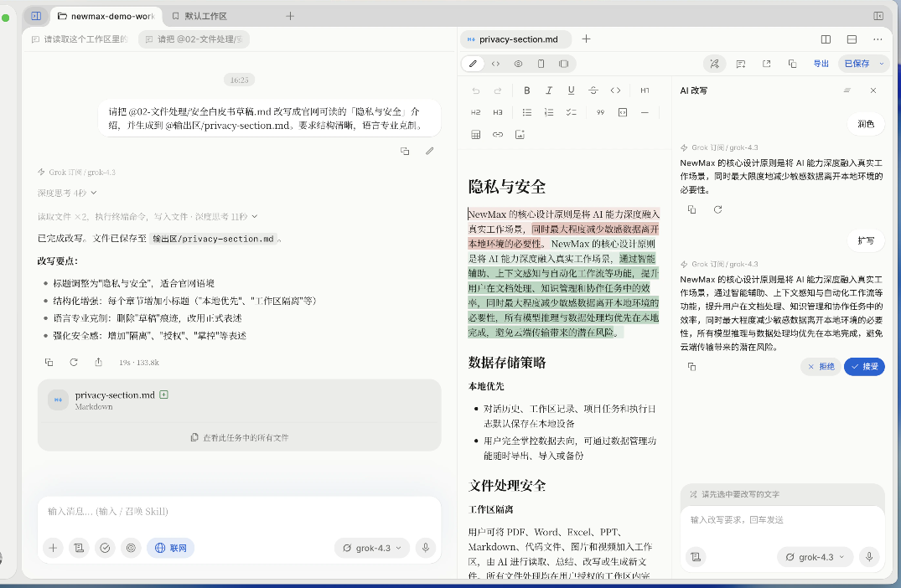Insert blockquote
The height and width of the screenshot is (588, 901).
(600, 112)
